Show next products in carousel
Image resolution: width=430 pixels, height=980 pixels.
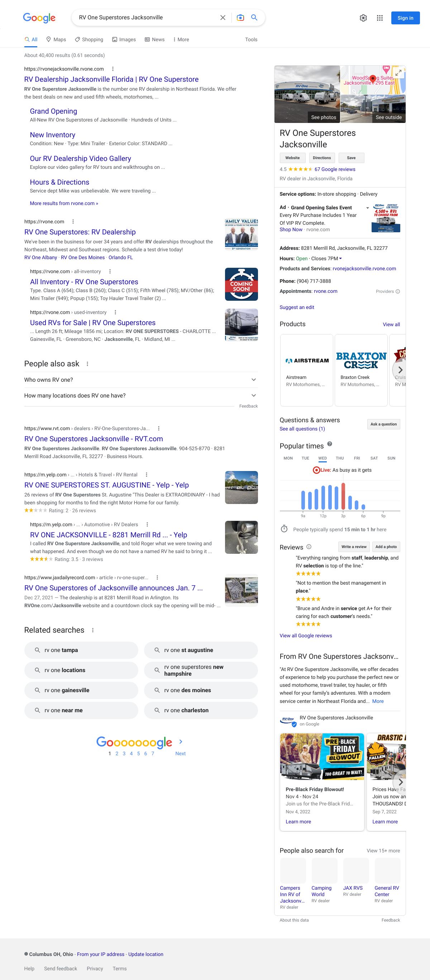tap(400, 370)
